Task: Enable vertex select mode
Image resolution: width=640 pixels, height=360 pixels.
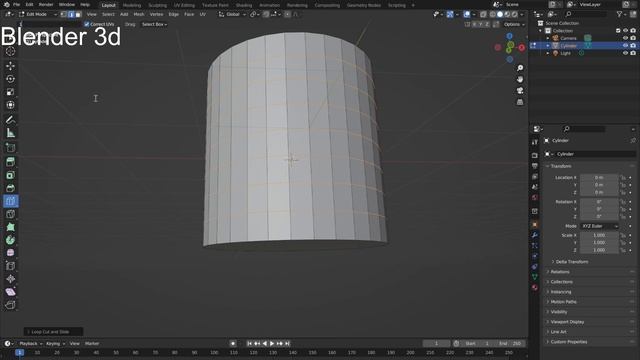Action: click(64, 14)
